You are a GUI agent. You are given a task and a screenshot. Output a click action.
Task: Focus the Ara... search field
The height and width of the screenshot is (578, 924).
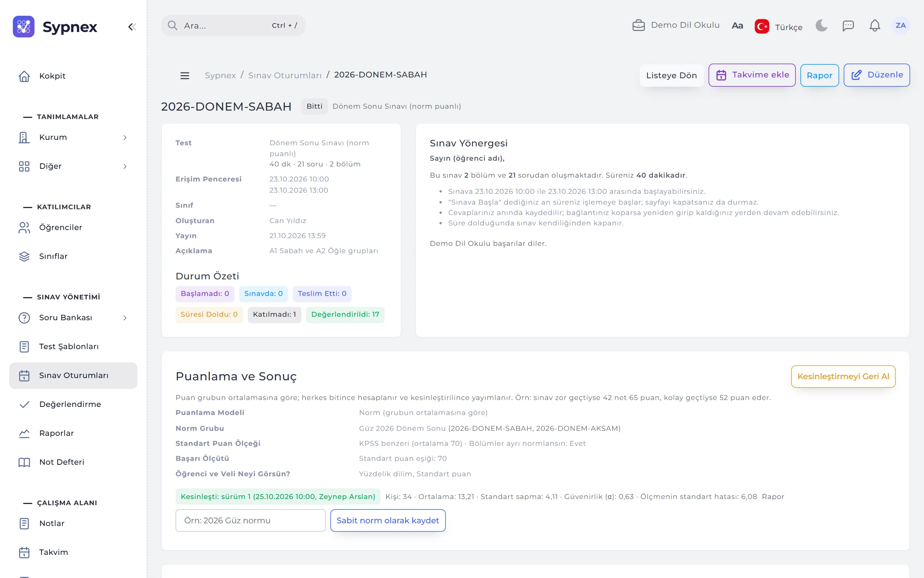point(233,25)
